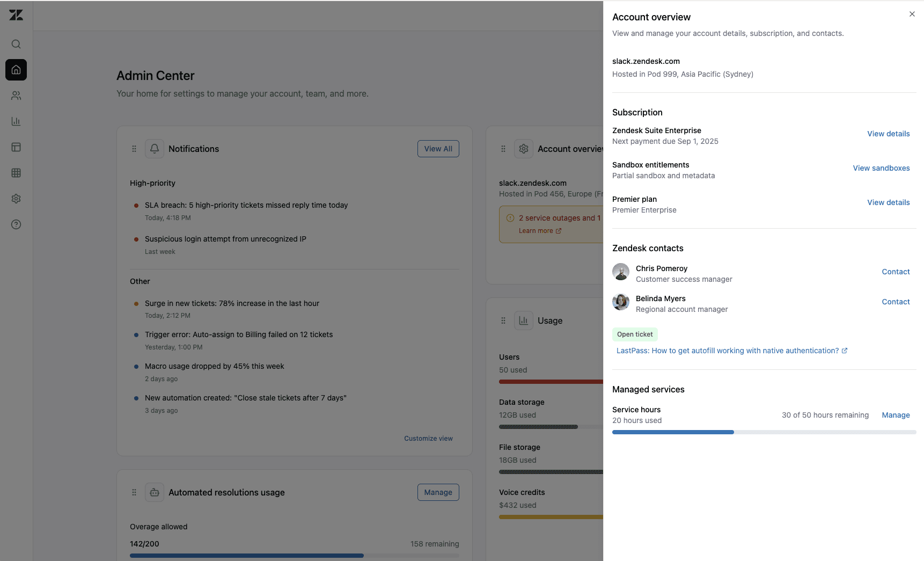This screenshot has width=924, height=561.
Task: Open the SLA breach notification
Action: pyautogui.click(x=246, y=205)
